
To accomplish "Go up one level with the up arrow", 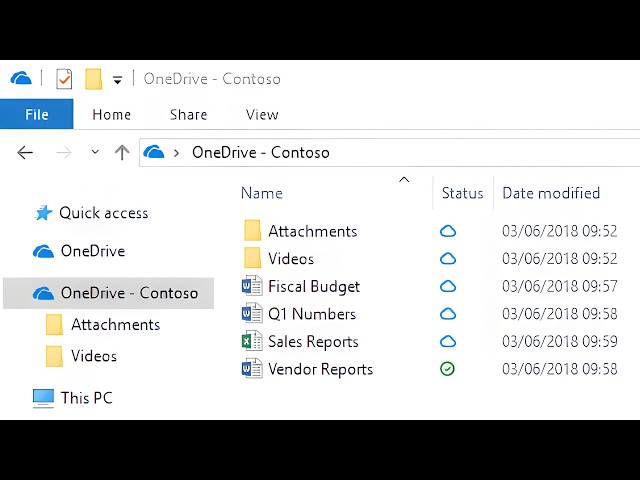I will click(x=122, y=152).
